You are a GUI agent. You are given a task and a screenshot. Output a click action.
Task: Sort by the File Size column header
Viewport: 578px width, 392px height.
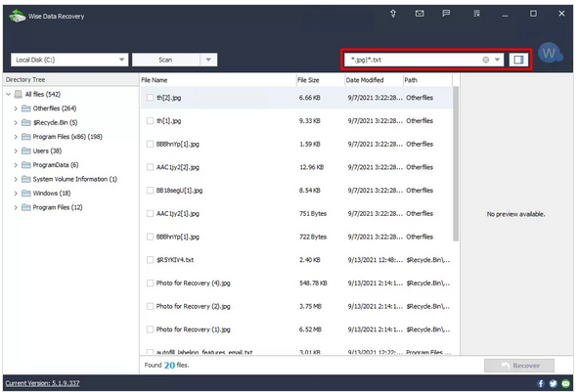pos(320,80)
